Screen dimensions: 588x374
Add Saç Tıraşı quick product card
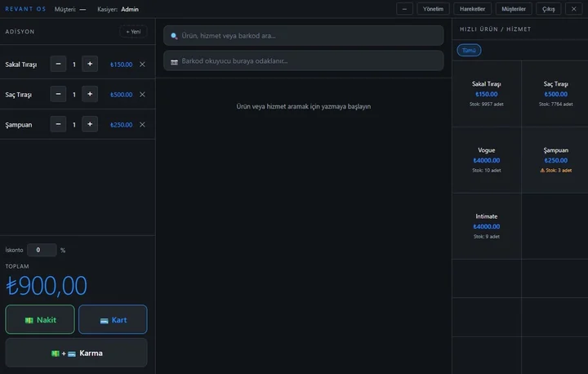(x=556, y=94)
